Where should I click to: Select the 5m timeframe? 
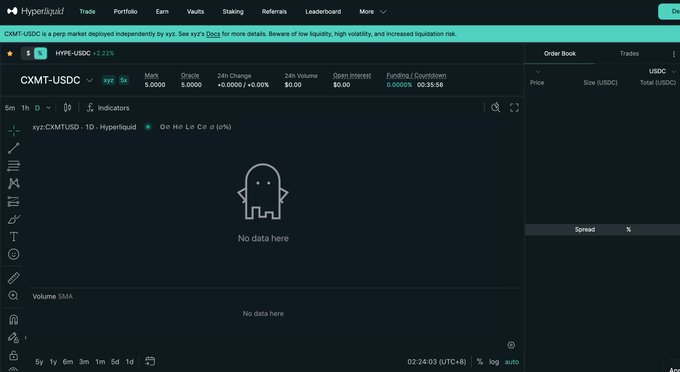pyautogui.click(x=10, y=108)
